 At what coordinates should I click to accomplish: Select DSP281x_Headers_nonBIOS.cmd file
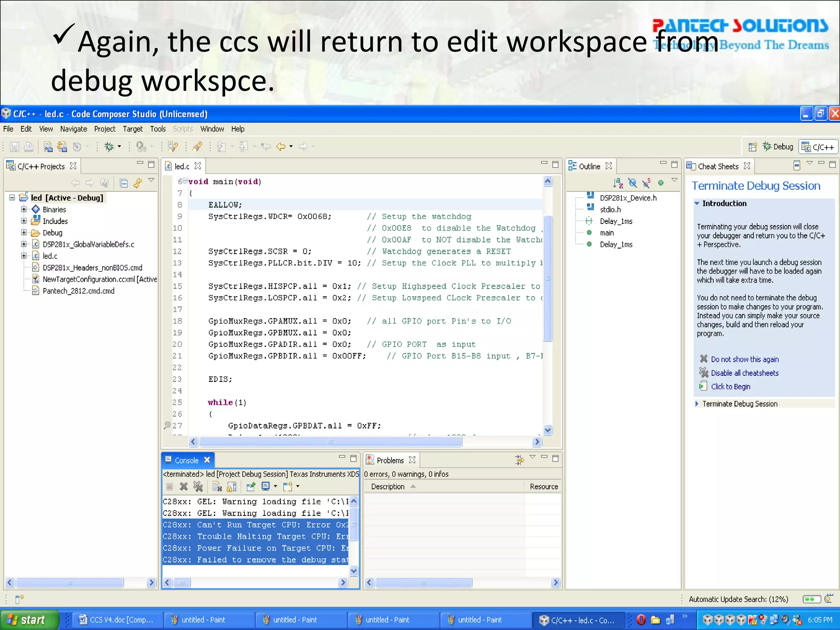coord(92,267)
